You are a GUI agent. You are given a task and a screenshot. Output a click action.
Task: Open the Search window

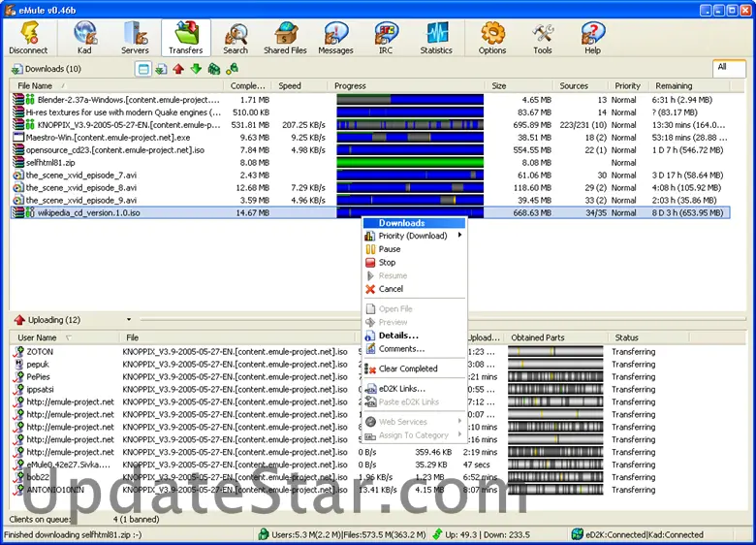[x=236, y=38]
